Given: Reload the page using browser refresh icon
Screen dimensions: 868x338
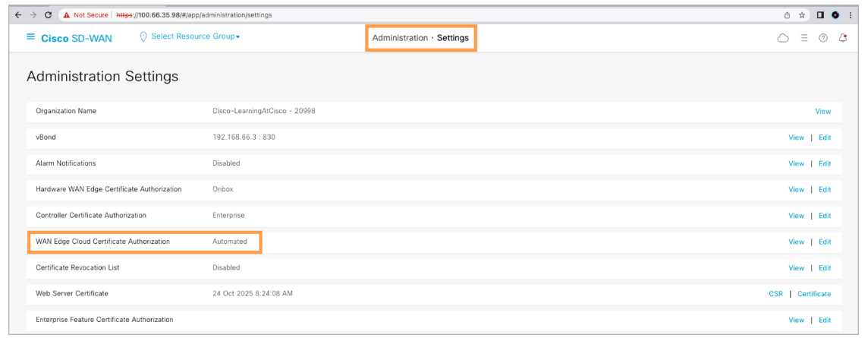Looking at the screenshot, I should (49, 14).
